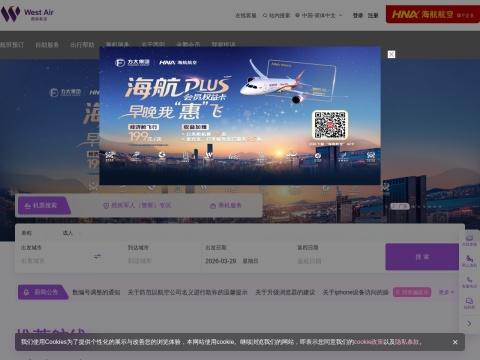Click the second right sidebar icon
480x360 pixels.
tap(469, 261)
